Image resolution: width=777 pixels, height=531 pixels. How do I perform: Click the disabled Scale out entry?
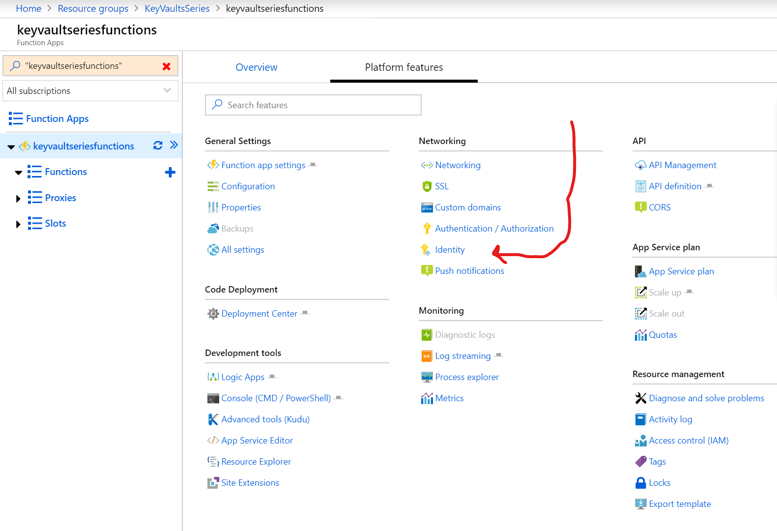click(666, 314)
